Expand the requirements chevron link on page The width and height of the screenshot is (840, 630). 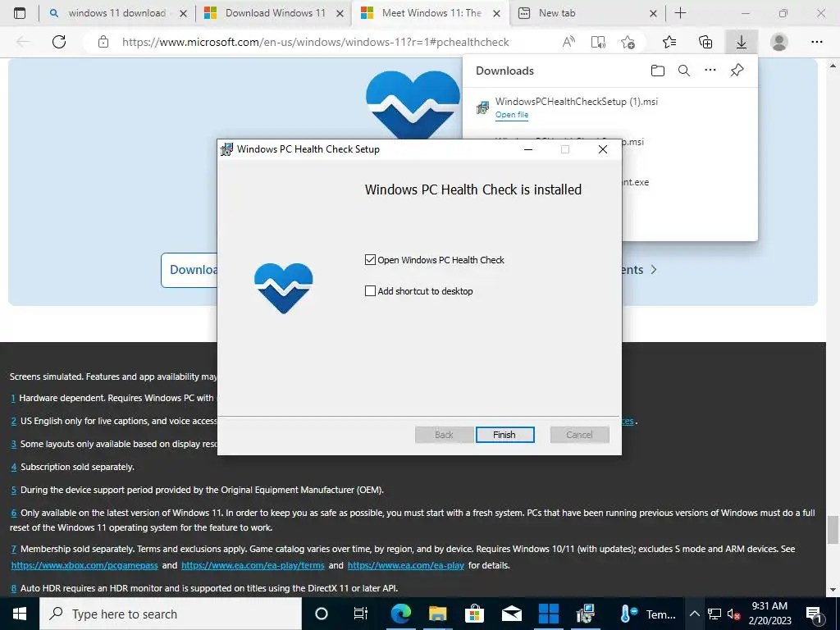click(654, 269)
